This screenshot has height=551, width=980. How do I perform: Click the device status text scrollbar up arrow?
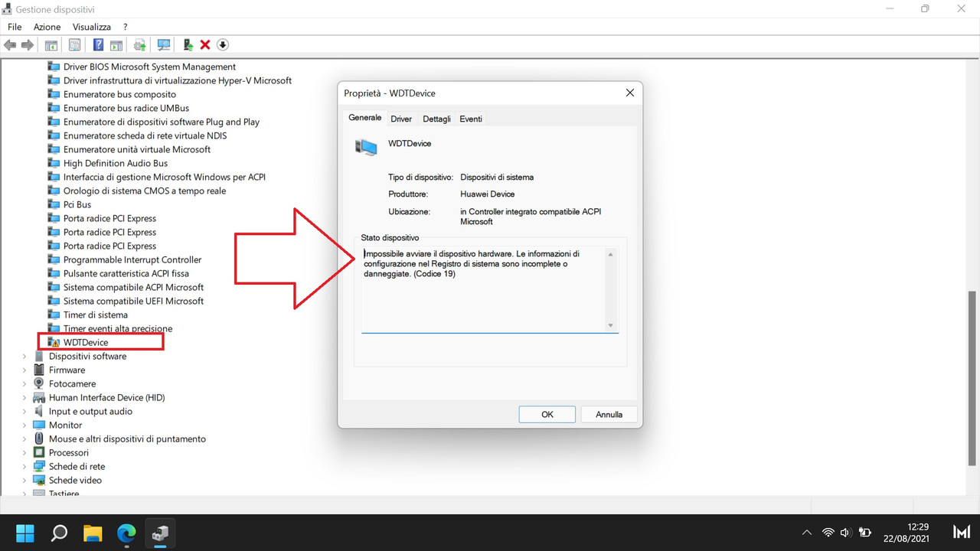(x=610, y=254)
